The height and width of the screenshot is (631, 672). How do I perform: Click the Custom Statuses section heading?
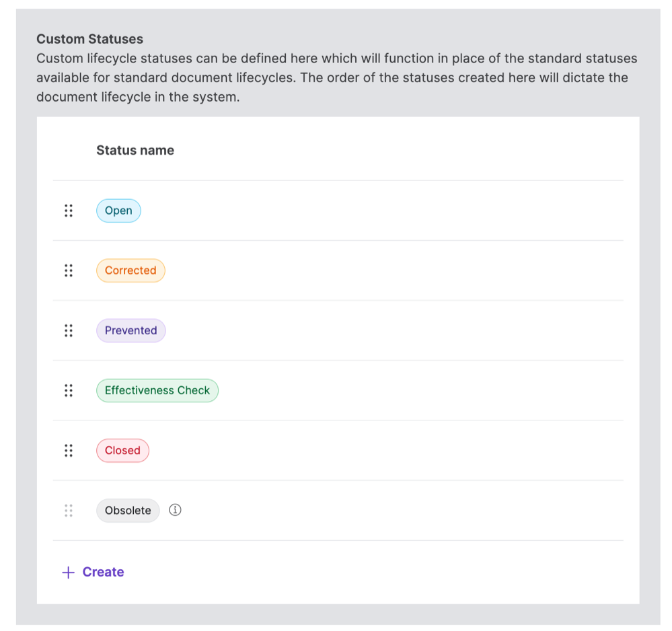pos(89,39)
